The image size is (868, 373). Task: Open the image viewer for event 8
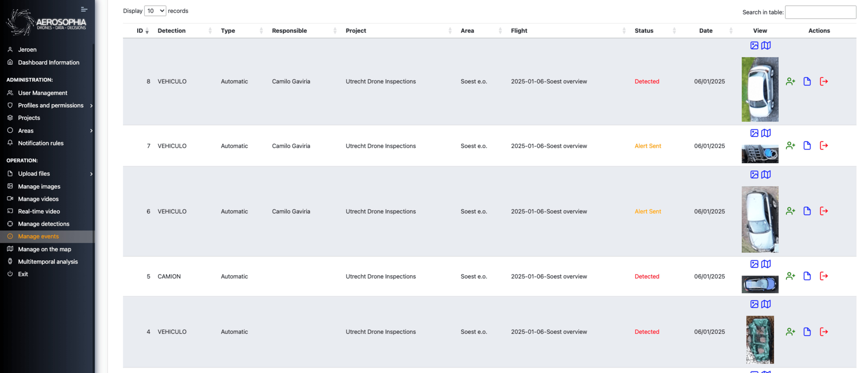(754, 45)
